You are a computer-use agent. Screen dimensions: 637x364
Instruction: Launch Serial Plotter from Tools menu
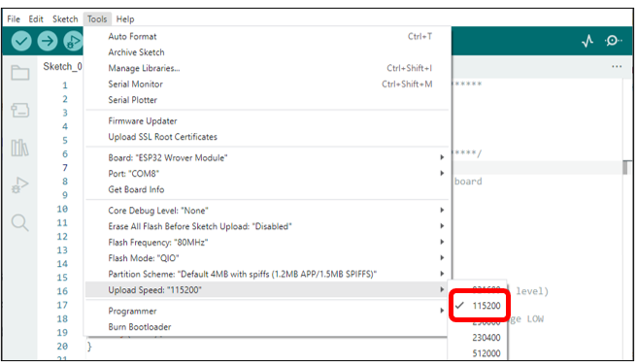[x=267, y=100]
